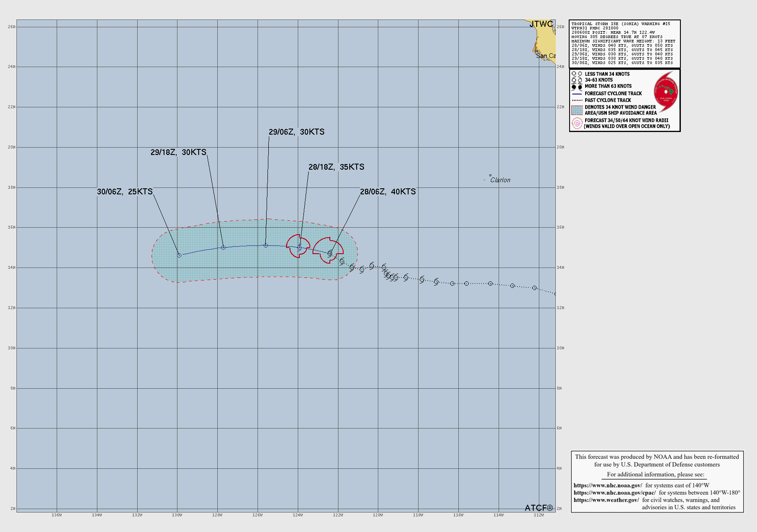Click the Tropical Storm warning #15 header text

[x=621, y=24]
